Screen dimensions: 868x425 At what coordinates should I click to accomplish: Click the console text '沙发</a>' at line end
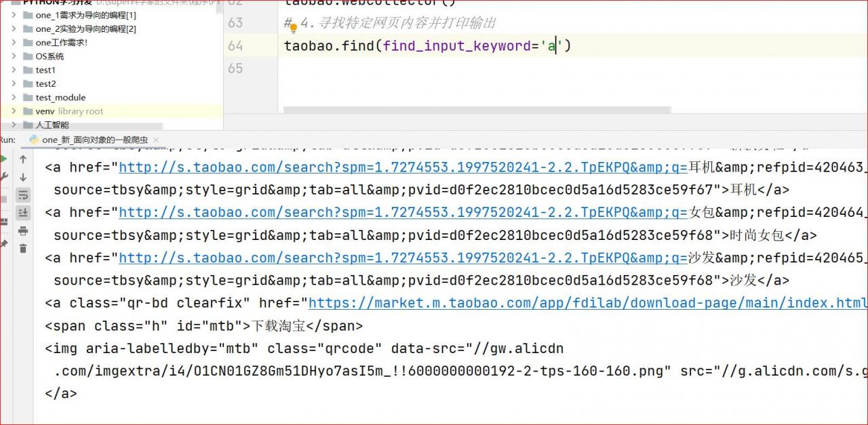pos(759,281)
